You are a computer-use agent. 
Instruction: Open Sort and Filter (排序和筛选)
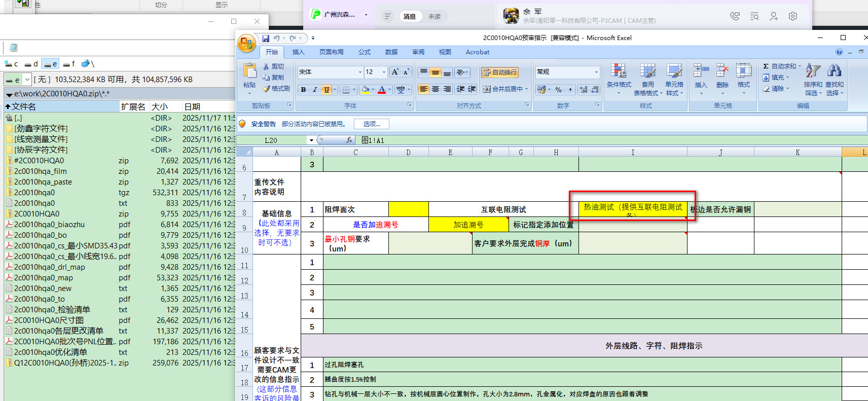[x=813, y=79]
